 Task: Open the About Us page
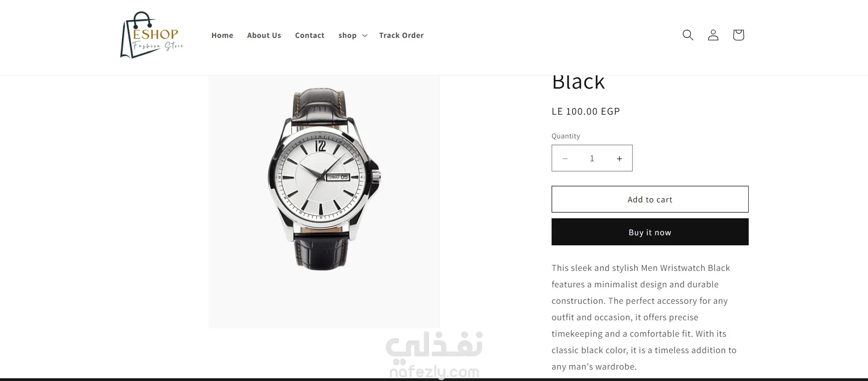tap(264, 35)
